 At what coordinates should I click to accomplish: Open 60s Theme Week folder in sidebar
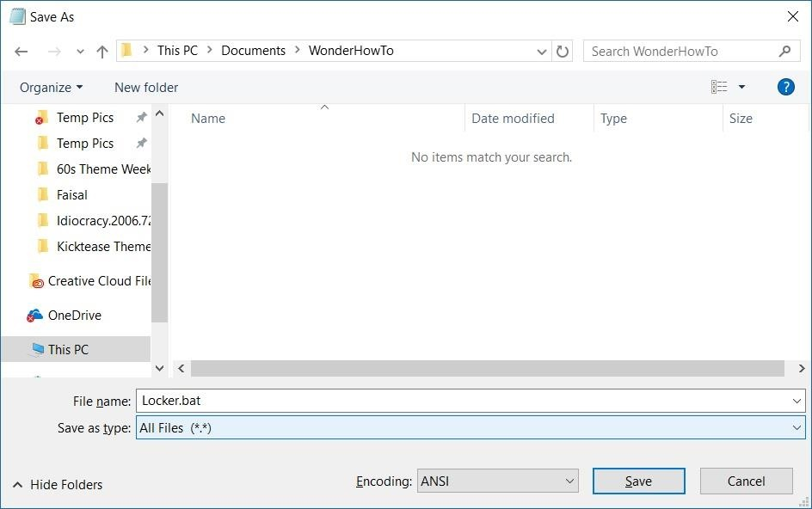click(x=93, y=169)
